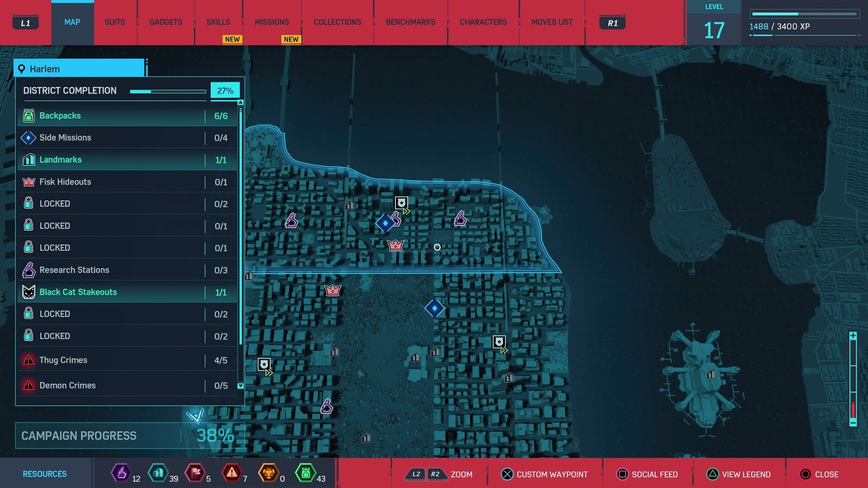Image resolution: width=868 pixels, height=488 pixels.
Task: Click the Side Missions diamond icon in list
Action: pos(29,138)
